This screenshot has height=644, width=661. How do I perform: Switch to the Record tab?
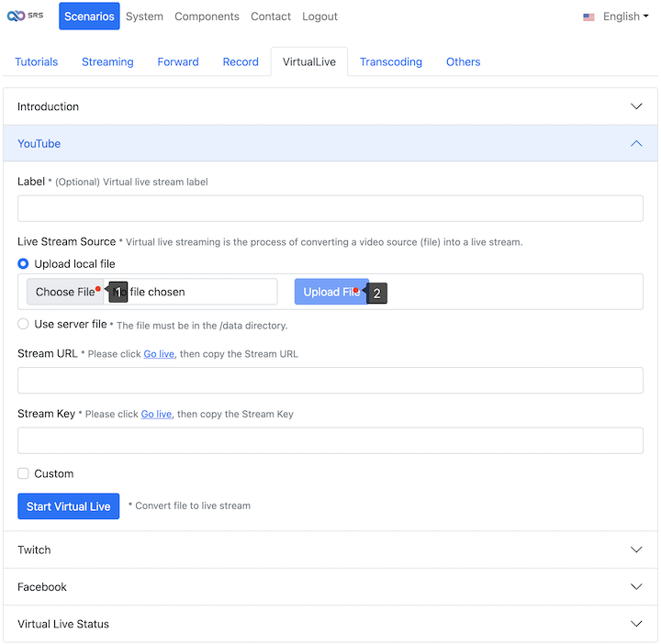coord(241,61)
